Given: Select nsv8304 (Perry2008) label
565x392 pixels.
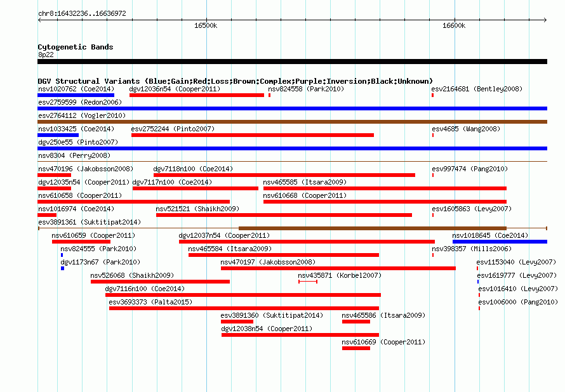Looking at the screenshot, I should 74,155.
